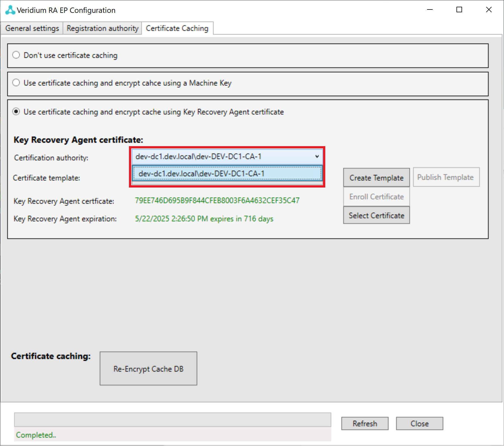Switch to the General settings tab
This screenshot has height=446, width=504.
click(32, 29)
